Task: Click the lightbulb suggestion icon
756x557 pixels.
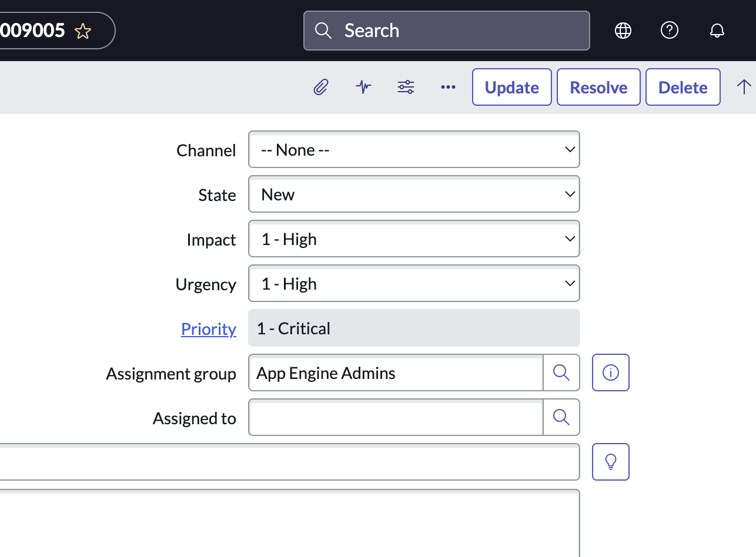Action: tap(610, 462)
